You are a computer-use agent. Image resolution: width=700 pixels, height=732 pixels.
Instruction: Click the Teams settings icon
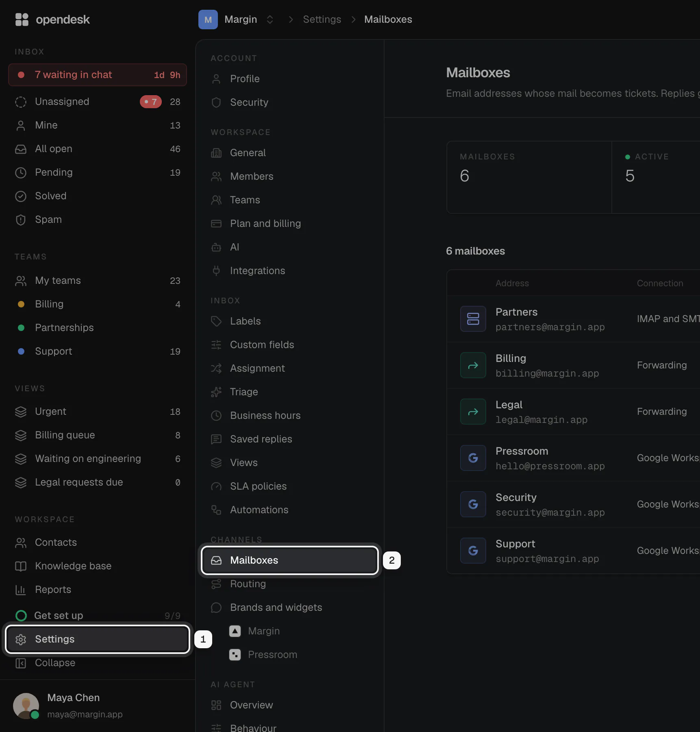[216, 200]
